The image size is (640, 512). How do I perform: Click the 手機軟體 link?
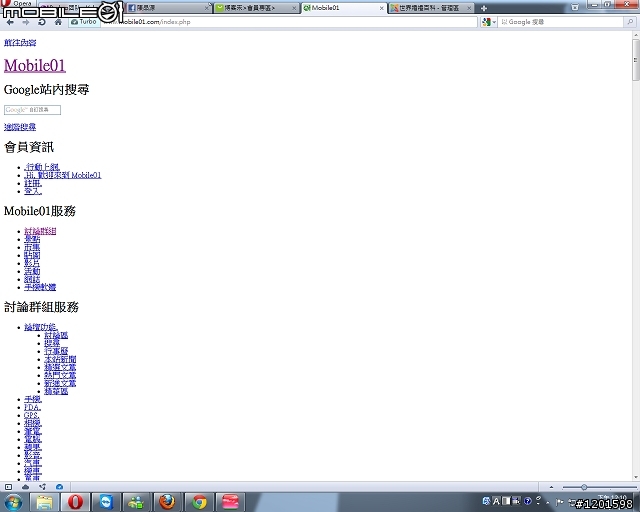[40, 287]
